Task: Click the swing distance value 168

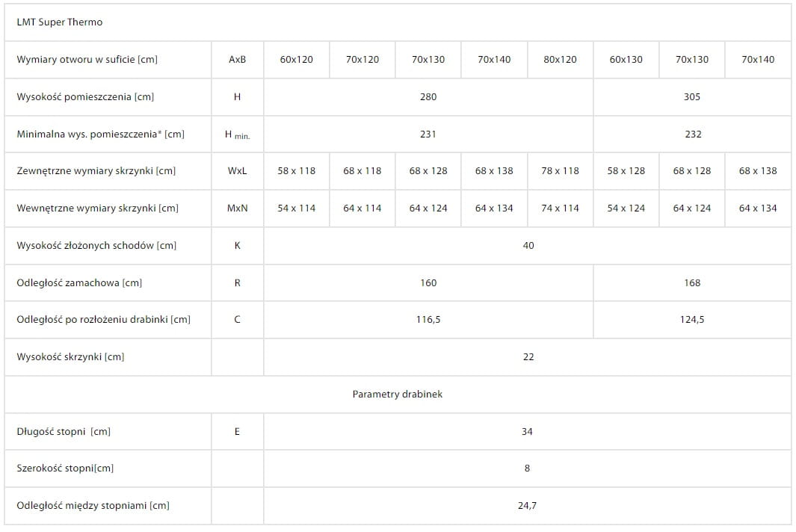Action: point(692,283)
